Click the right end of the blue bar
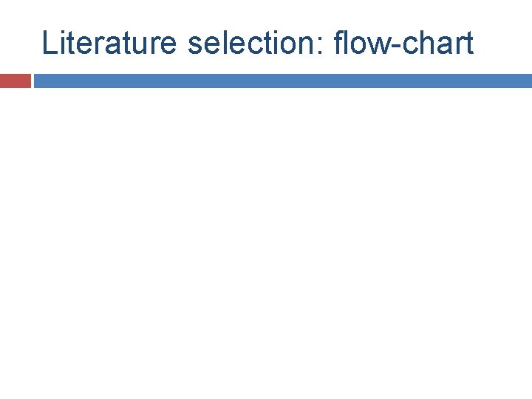532x399 pixels. click(526, 81)
